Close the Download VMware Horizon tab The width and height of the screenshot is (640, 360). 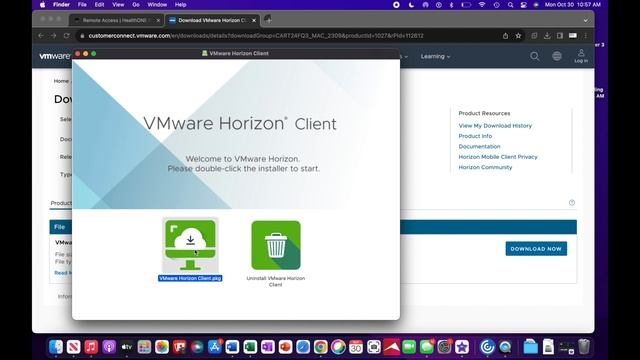(x=254, y=20)
